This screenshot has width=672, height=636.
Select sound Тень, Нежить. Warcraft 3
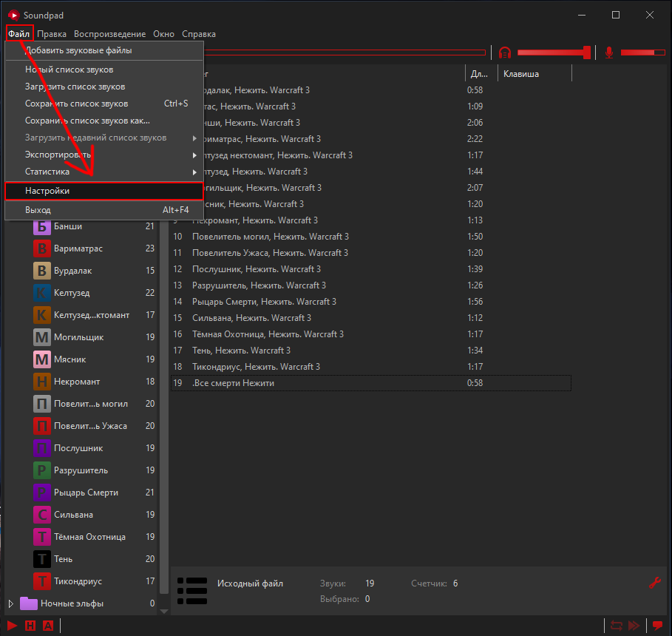pyautogui.click(x=371, y=351)
